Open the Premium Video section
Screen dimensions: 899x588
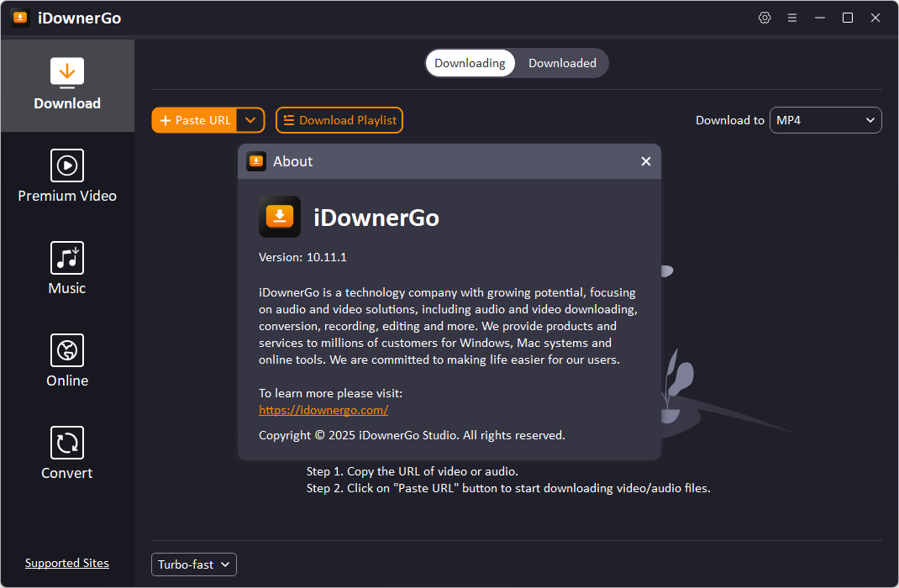(x=67, y=176)
